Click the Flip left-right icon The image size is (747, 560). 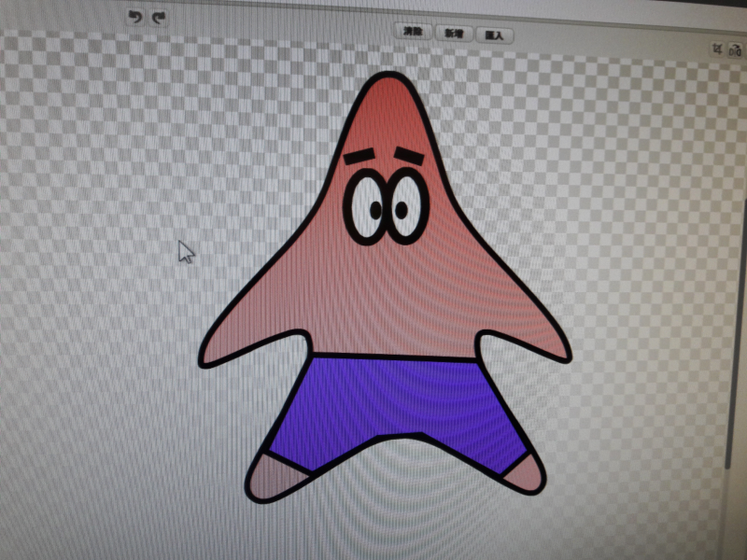pos(734,49)
